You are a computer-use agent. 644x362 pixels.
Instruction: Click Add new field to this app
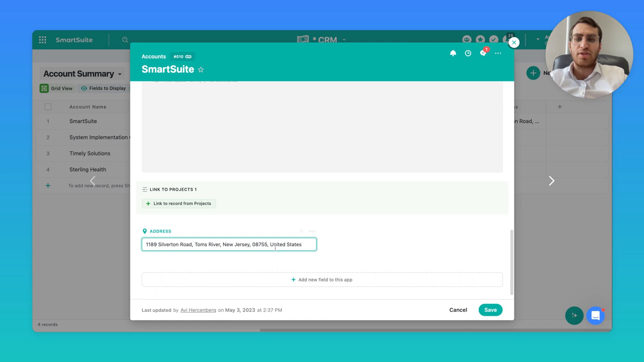322,280
